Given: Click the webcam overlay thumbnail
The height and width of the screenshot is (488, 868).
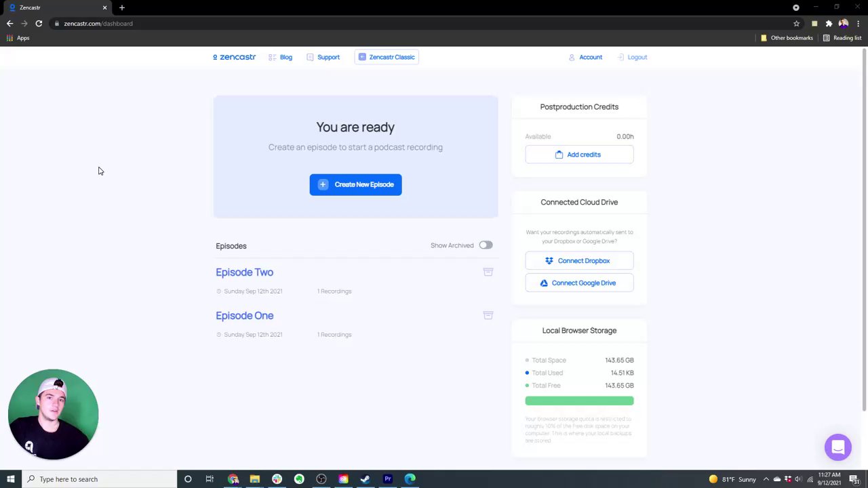Looking at the screenshot, I should click(x=54, y=414).
